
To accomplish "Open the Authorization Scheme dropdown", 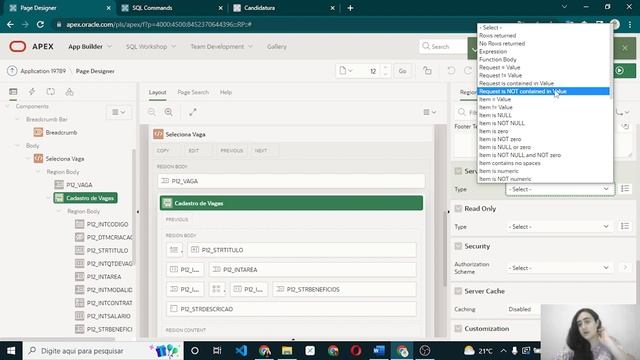I will tap(559, 268).
